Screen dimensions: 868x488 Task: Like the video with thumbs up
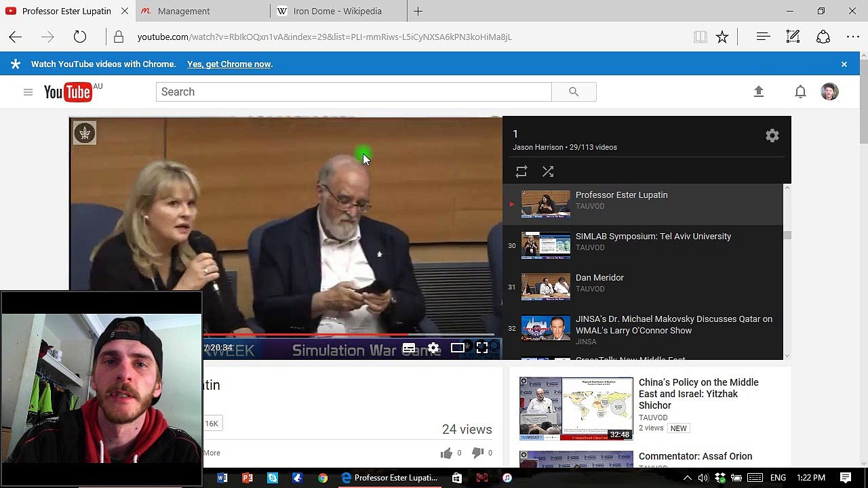point(446,453)
